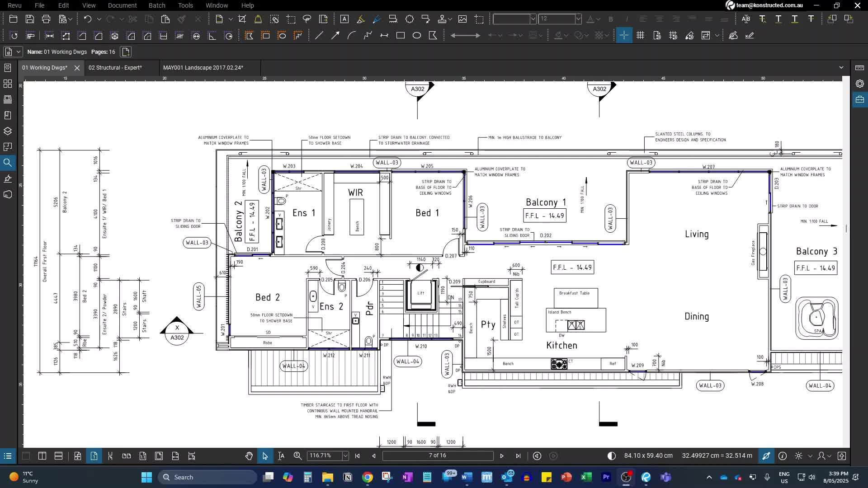
Task: Toggle snap to content crosshair button
Action: [x=624, y=36]
